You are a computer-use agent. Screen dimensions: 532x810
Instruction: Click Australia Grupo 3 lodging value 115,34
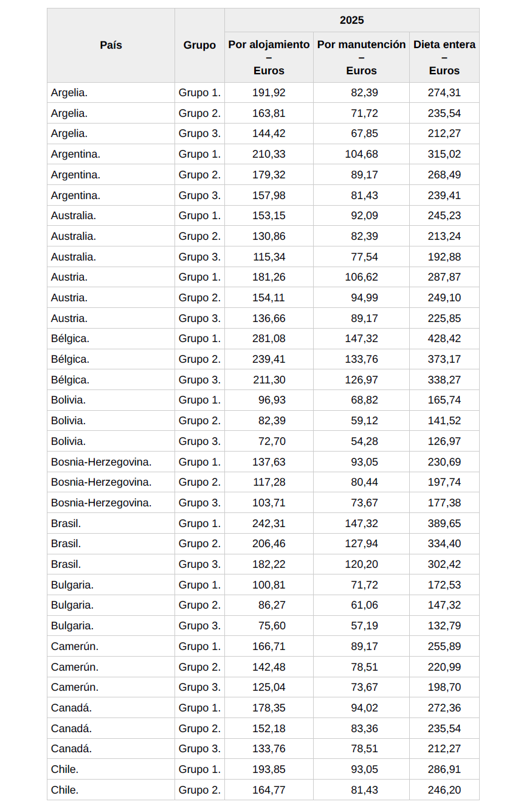click(x=269, y=257)
